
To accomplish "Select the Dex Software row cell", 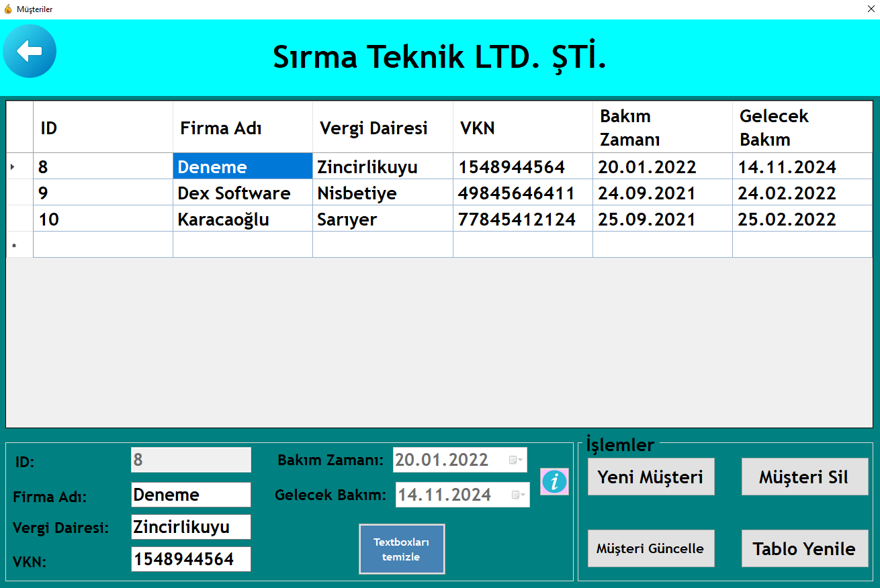I will coord(243,193).
